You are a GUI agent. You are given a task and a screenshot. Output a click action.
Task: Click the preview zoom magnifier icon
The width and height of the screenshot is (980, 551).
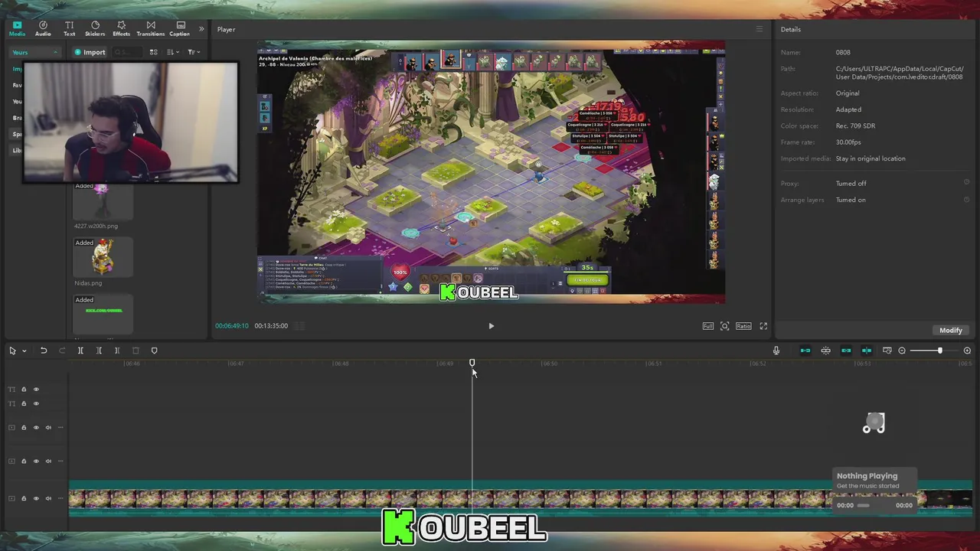pos(725,326)
